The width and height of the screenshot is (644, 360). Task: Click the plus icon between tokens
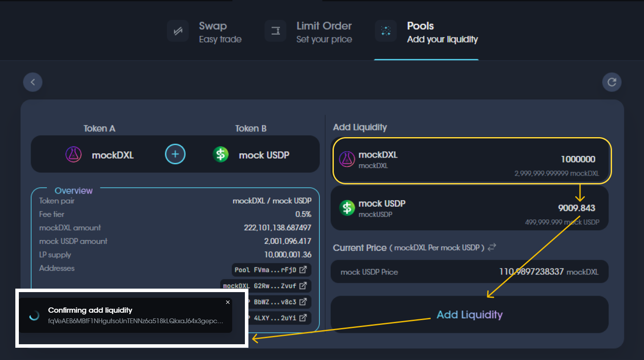coord(175,154)
